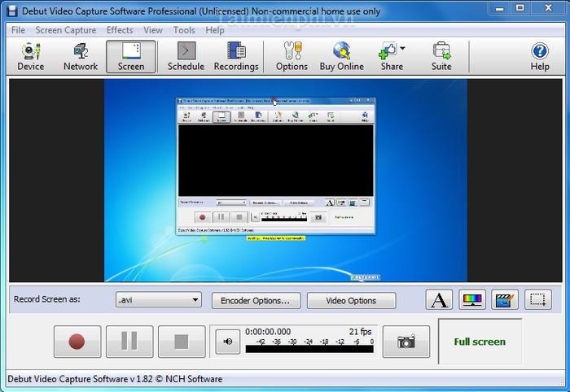Open the Suite toolbar icon
570x392 pixels.
pyautogui.click(x=441, y=57)
